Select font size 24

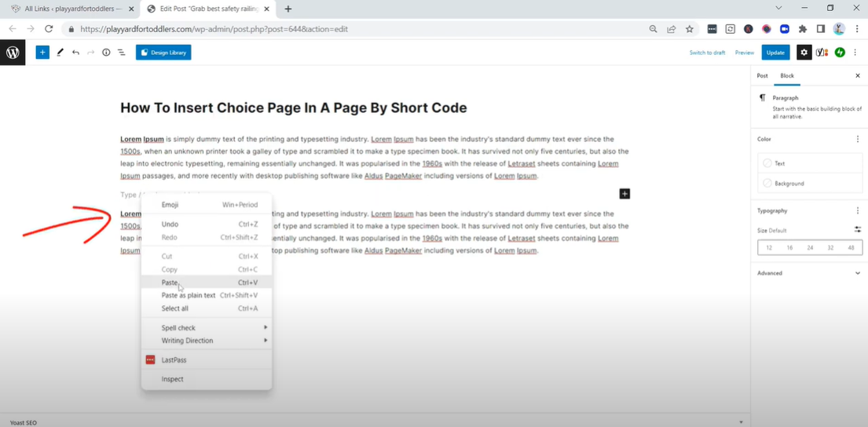click(810, 248)
